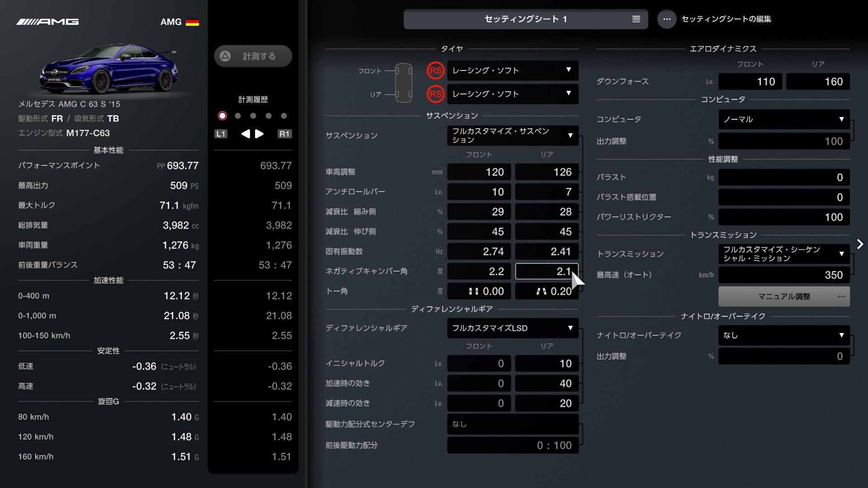
Task: Open the ディファレンシャルギア dropdown
Action: pos(513,328)
